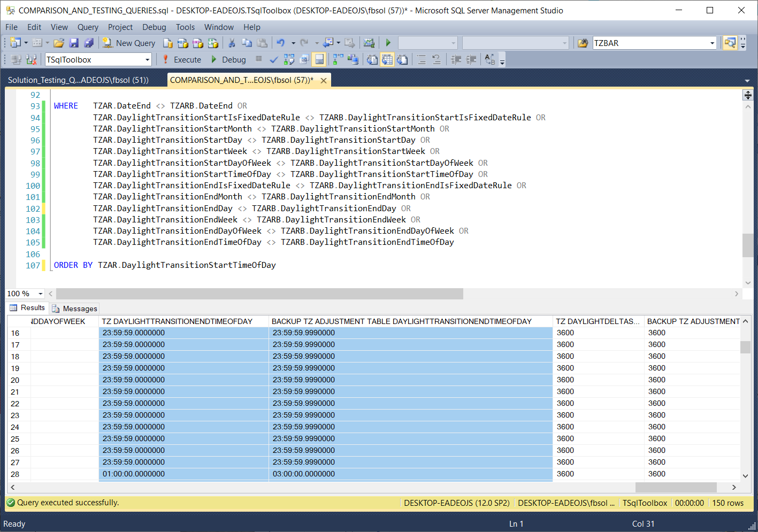Open the TSqlToolbox database dropdown
Screen dimensions: 758x532
148,60
